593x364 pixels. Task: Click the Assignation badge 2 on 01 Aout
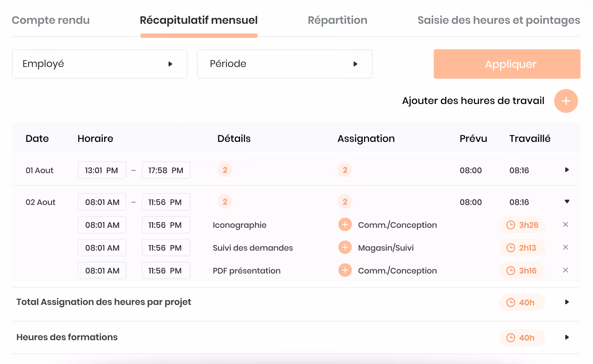[345, 170]
